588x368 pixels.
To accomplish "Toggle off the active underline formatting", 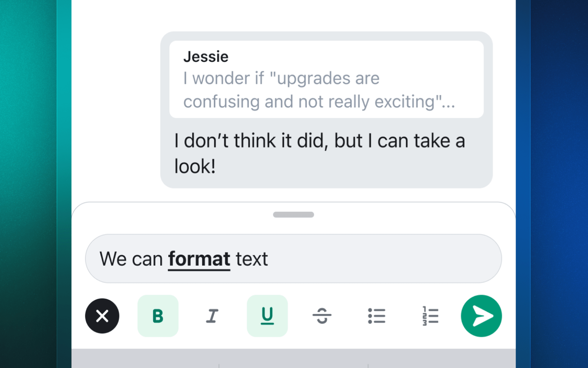I will click(x=267, y=316).
